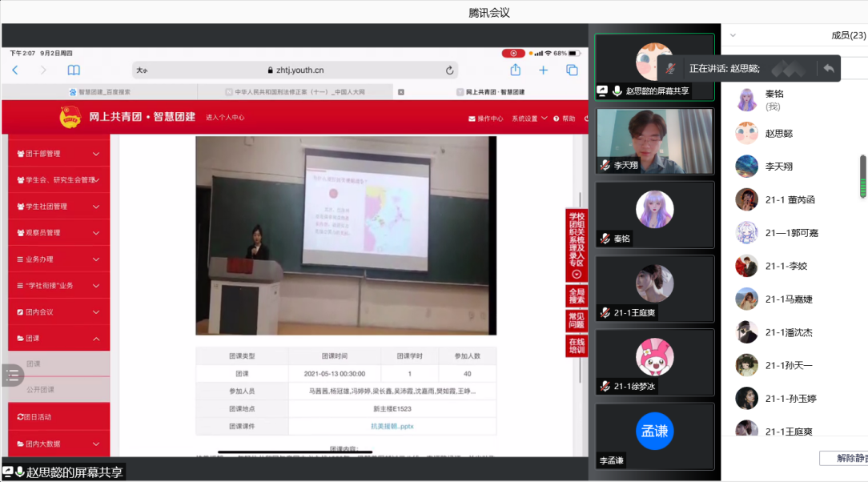
Task: Toggle the muted mic icon in speaking banner
Action: 670,69
